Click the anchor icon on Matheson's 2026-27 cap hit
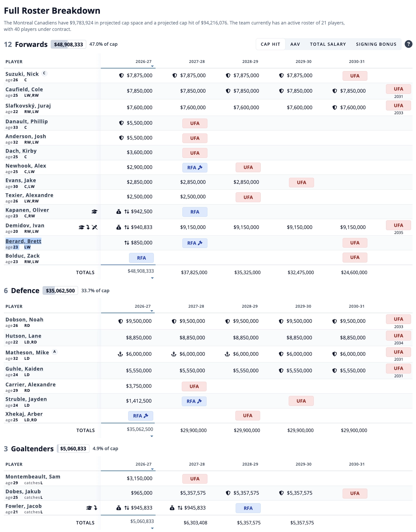 tap(120, 354)
